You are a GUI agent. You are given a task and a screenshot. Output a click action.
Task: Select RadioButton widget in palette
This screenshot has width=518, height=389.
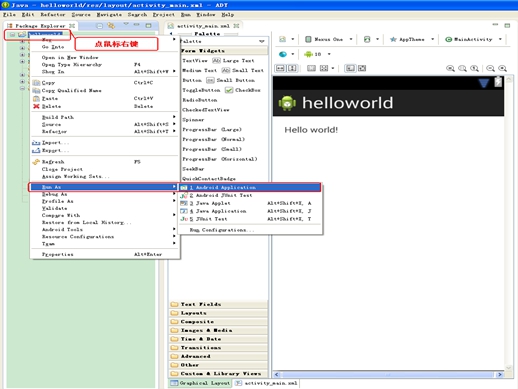(200, 100)
